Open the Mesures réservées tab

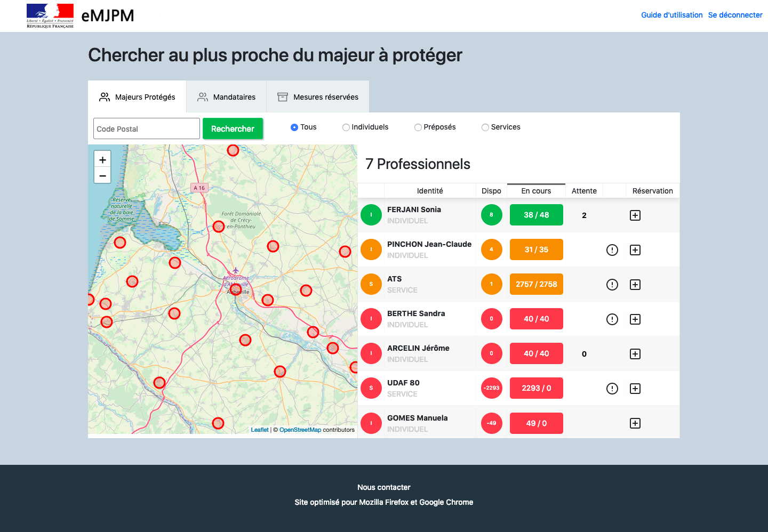click(318, 97)
